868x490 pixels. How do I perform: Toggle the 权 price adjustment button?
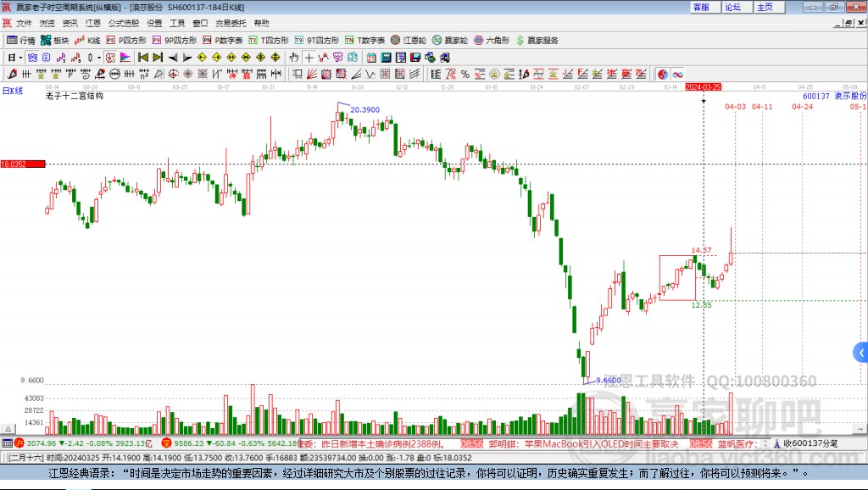[x=111, y=58]
